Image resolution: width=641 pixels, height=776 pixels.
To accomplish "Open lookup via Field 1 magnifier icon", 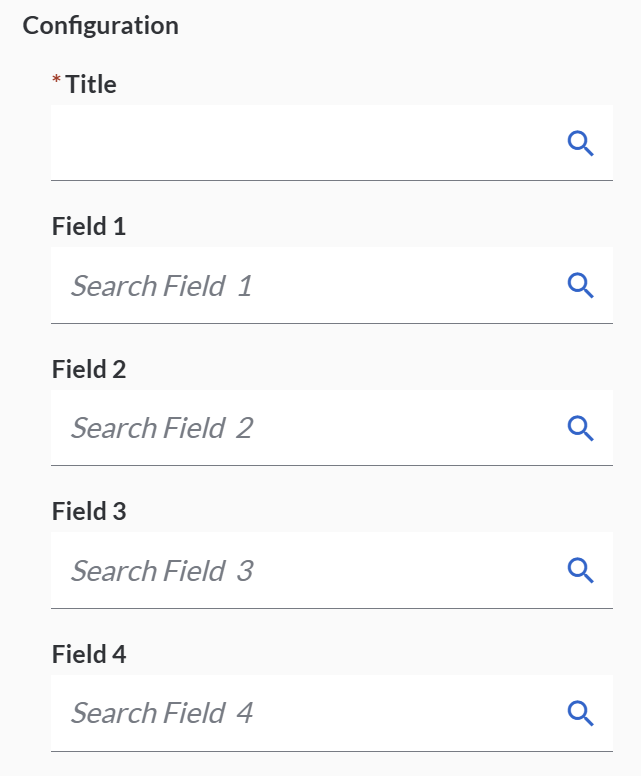I will click(x=581, y=285).
